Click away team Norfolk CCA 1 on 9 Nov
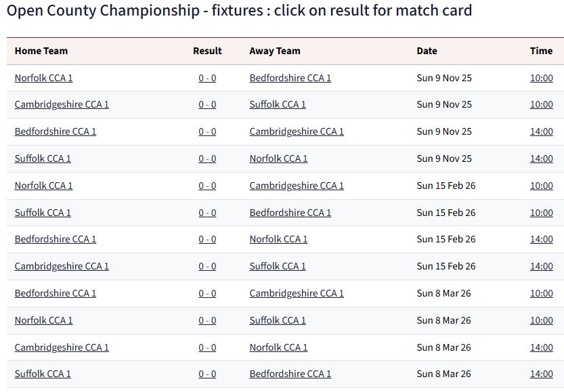Screen dimensions: 564x392 pos(278,158)
